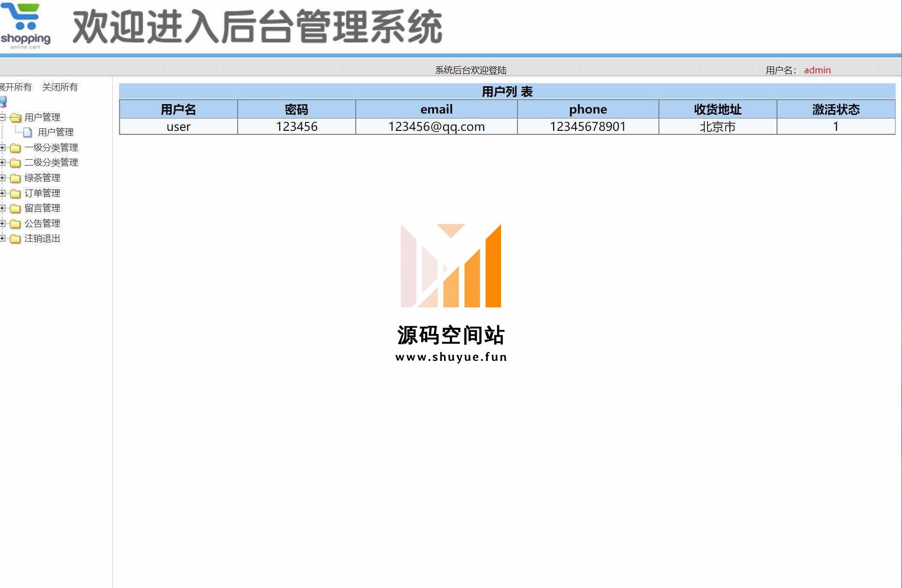
Task: Open 一级分类管理 in sidebar
Action: pos(51,148)
